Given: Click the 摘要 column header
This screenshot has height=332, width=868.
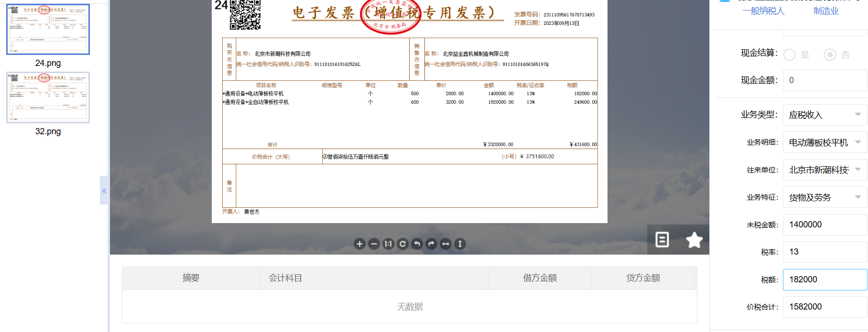Looking at the screenshot, I should (x=191, y=278).
